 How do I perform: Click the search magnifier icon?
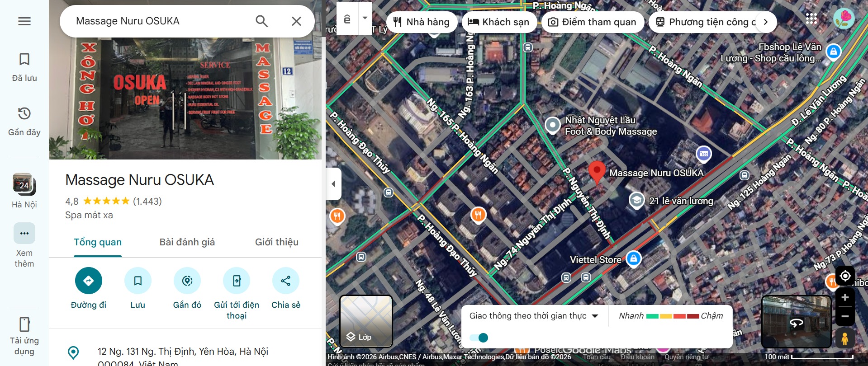(262, 21)
